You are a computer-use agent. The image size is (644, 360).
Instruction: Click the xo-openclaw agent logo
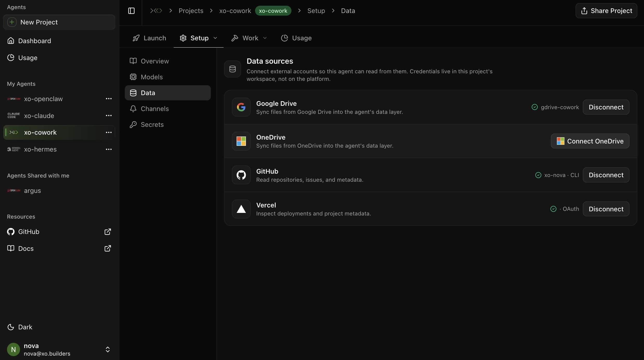[x=14, y=99]
